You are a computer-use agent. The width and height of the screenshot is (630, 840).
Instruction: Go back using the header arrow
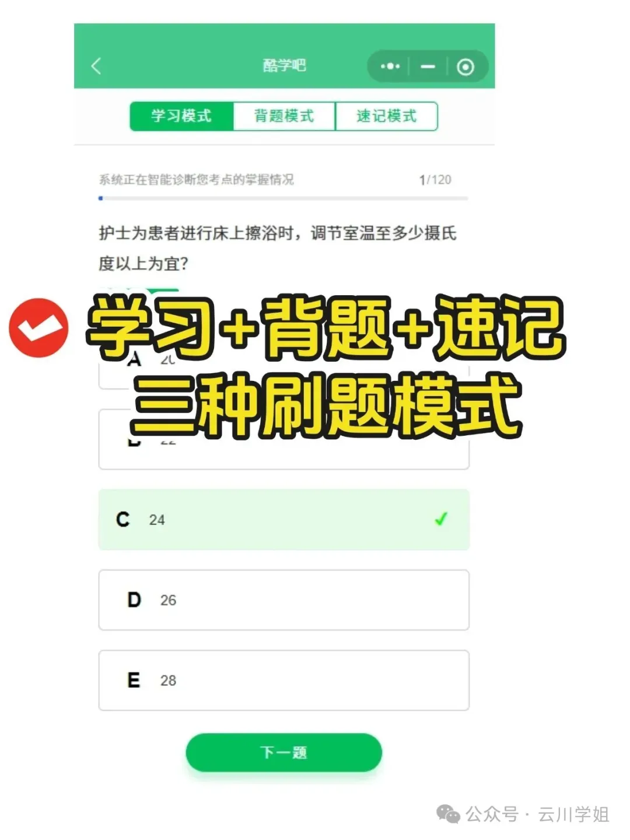(x=97, y=65)
